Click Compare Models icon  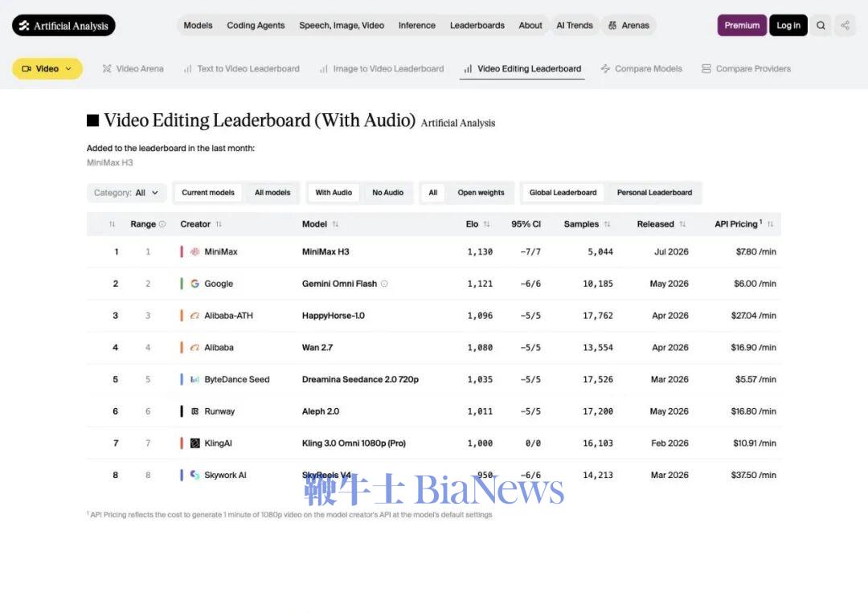coord(606,68)
